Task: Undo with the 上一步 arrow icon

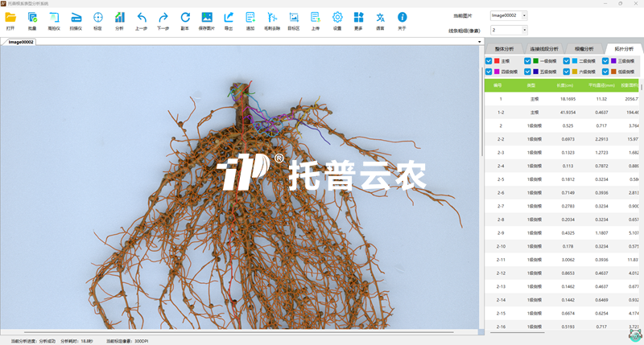Action: tap(142, 18)
